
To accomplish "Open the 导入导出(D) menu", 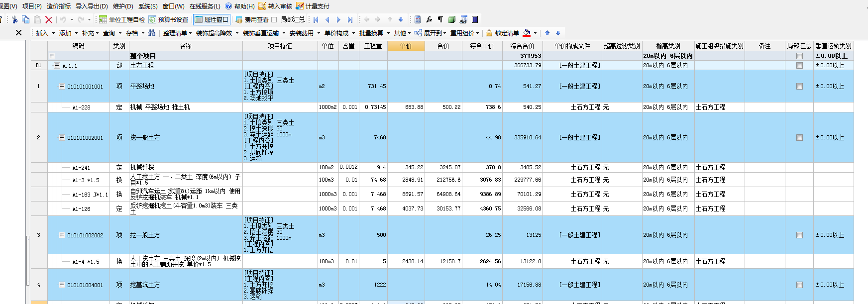I will point(92,6).
